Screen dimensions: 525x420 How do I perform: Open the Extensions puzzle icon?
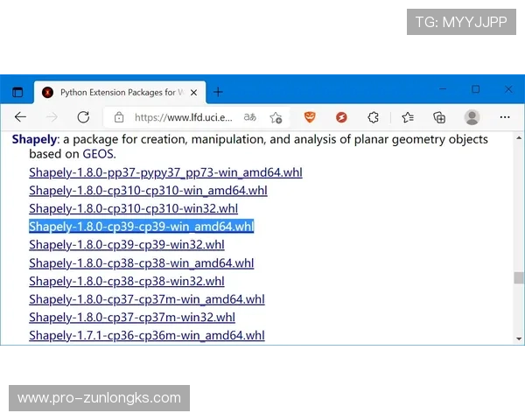pos(374,117)
